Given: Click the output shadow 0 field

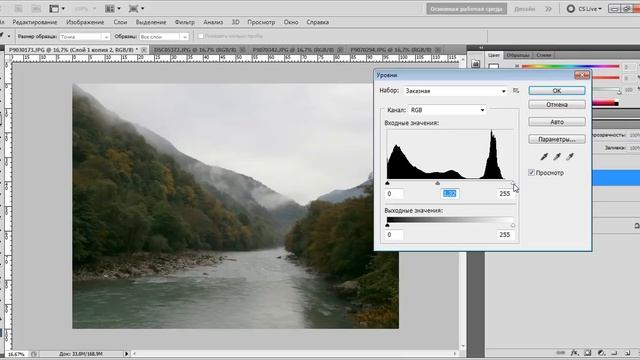Looking at the screenshot, I should coord(395,235).
